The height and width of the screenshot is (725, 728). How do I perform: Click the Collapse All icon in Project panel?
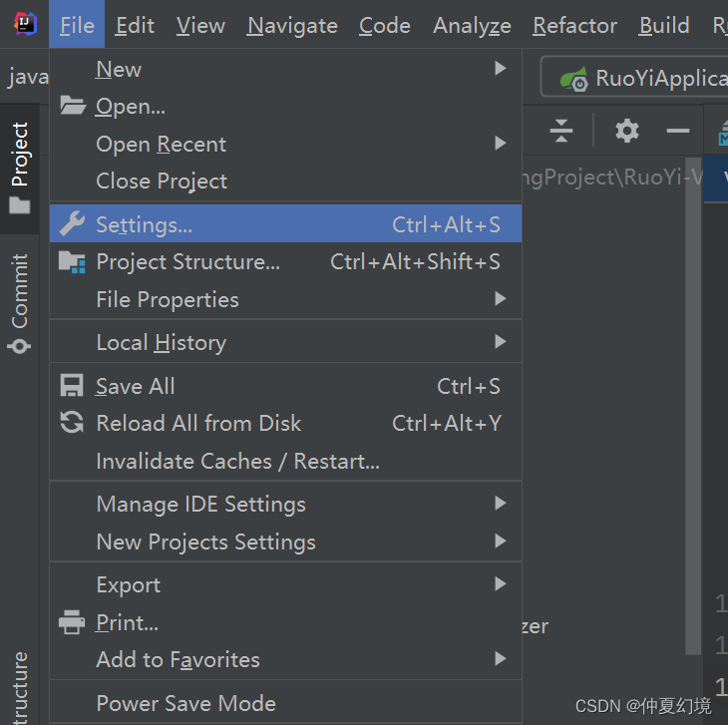click(561, 131)
